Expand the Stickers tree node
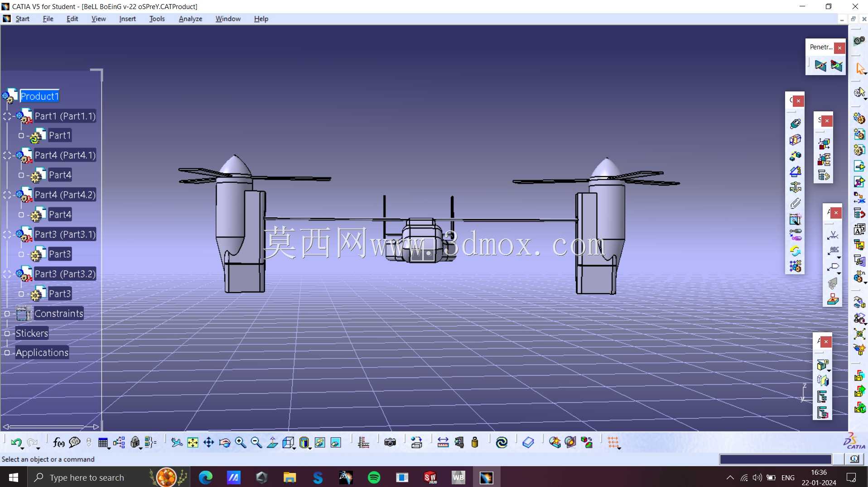This screenshot has width=868, height=487. [x=7, y=334]
